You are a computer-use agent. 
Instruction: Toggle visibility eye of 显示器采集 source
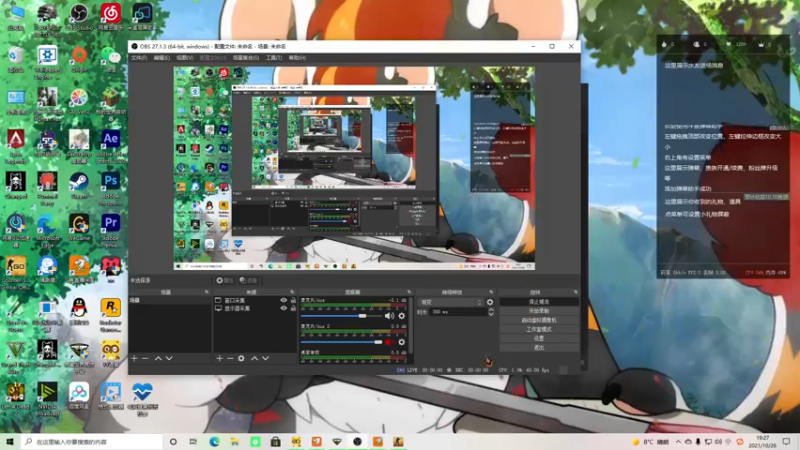tap(284, 308)
